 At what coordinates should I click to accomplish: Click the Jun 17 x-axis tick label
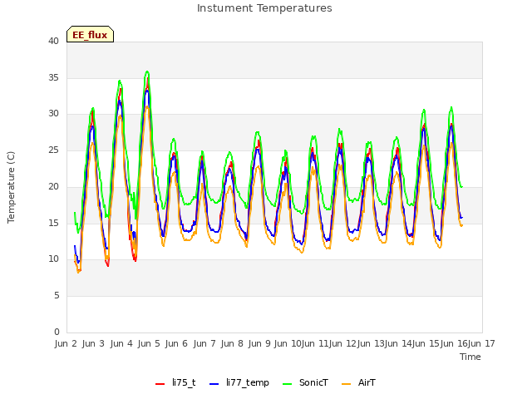coord(481,343)
